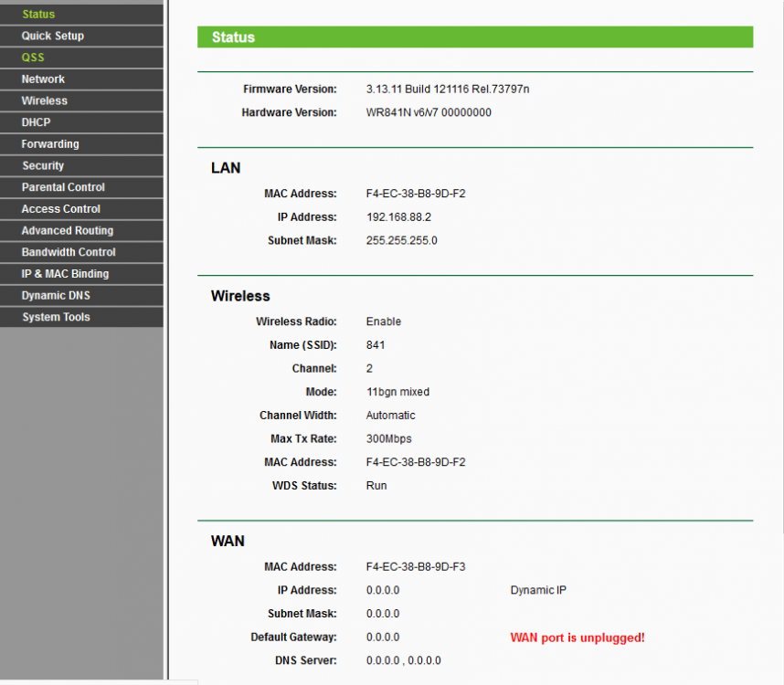Click the green Status header bar

[474, 37]
